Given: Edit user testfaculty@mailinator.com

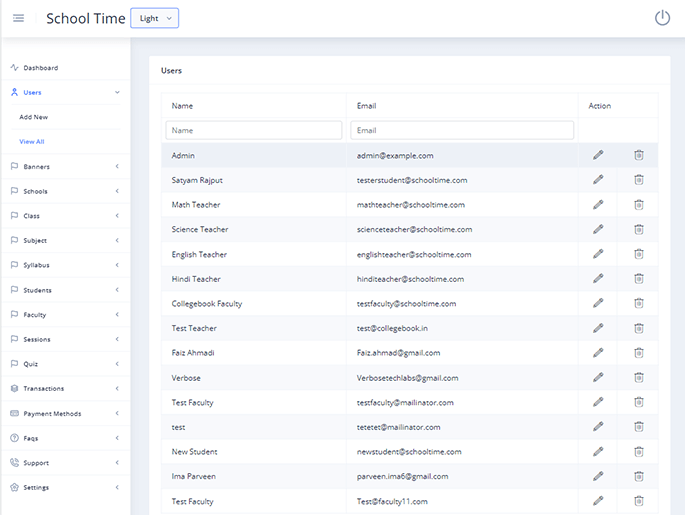Looking at the screenshot, I should (x=598, y=402).
